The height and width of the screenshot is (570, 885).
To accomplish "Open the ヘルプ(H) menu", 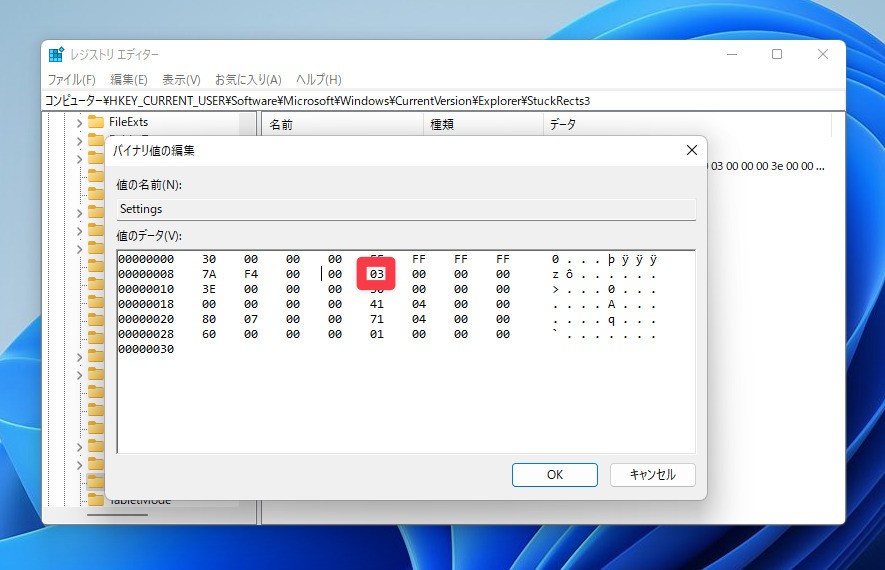I will point(319,80).
